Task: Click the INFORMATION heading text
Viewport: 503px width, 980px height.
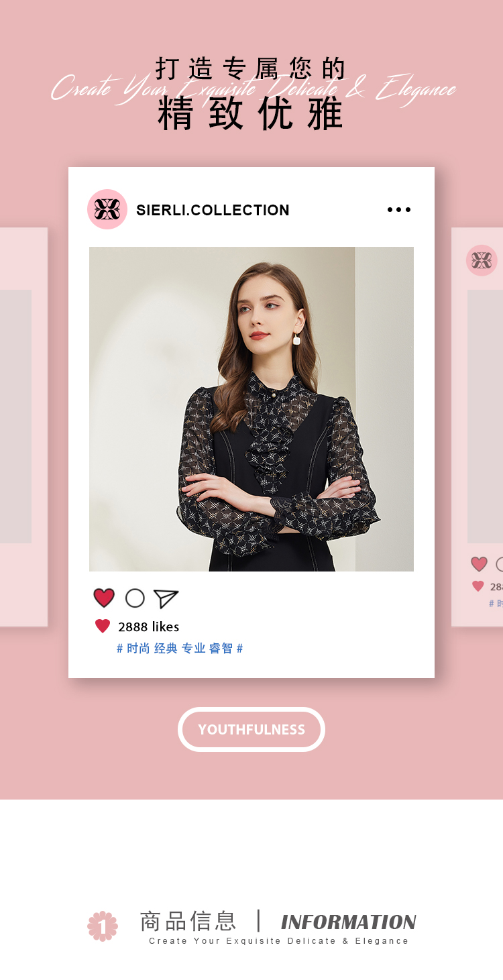Action: pyautogui.click(x=348, y=922)
